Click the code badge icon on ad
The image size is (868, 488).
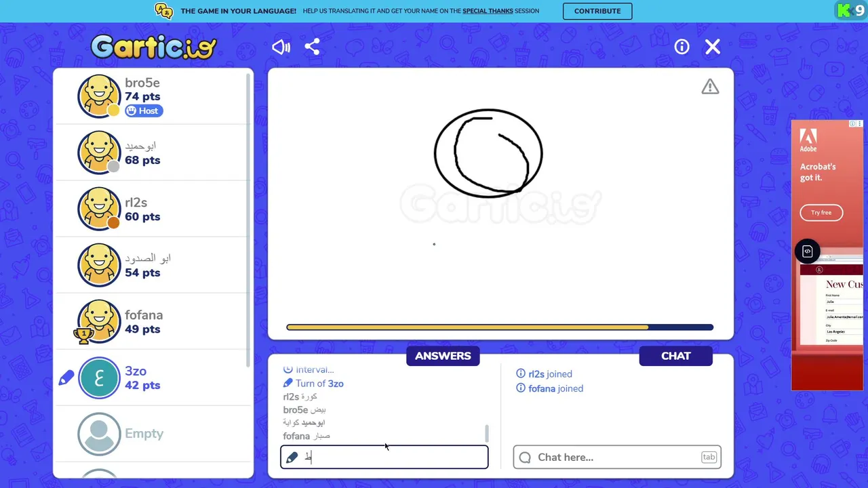808,251
